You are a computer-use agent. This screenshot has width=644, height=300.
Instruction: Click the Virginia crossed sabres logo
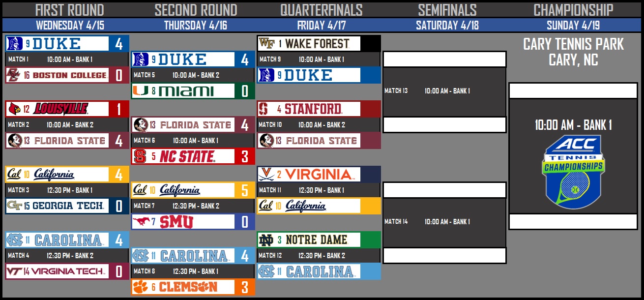click(266, 174)
